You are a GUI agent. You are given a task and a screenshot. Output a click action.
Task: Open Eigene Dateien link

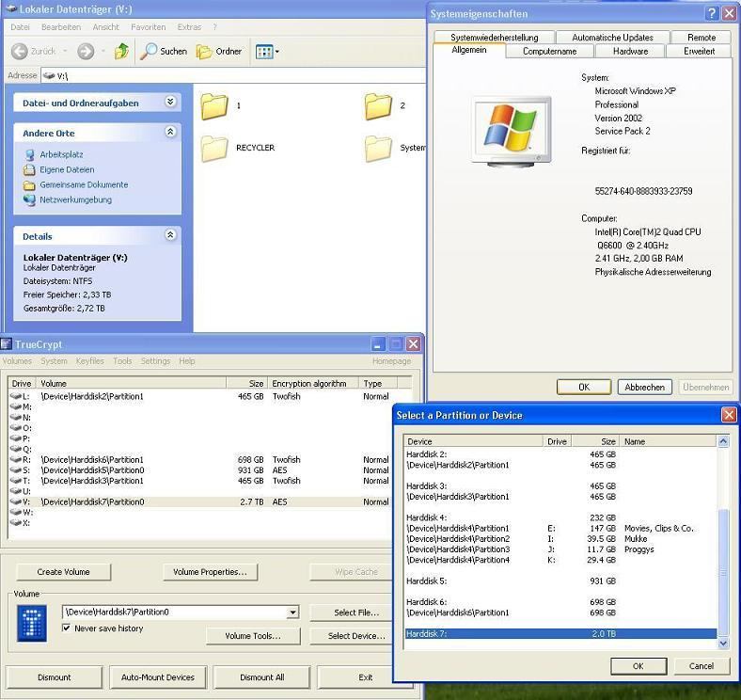(67, 169)
